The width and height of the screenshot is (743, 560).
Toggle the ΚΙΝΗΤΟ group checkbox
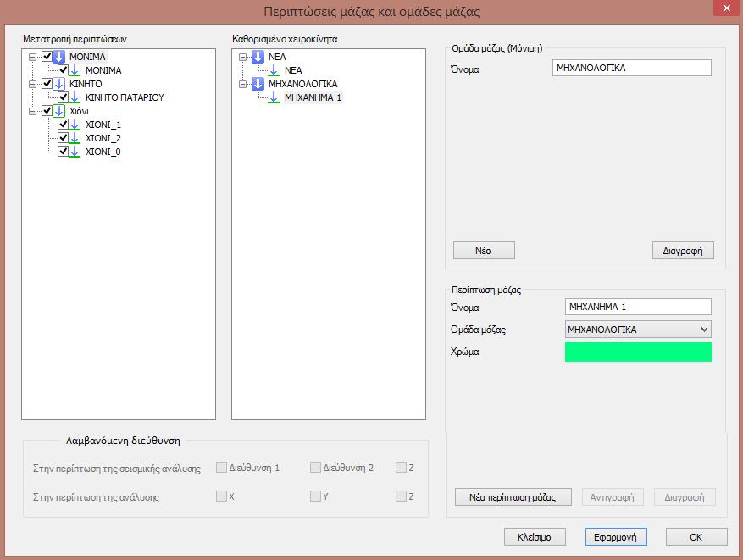tap(47, 84)
